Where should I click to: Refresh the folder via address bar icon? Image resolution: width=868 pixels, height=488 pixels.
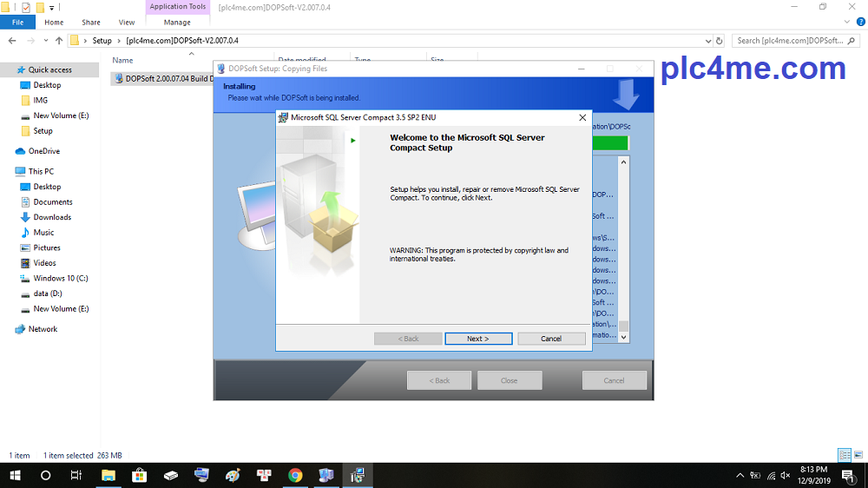[719, 40]
